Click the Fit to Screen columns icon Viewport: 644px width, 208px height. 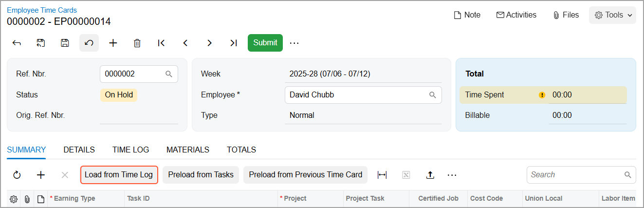point(382,175)
